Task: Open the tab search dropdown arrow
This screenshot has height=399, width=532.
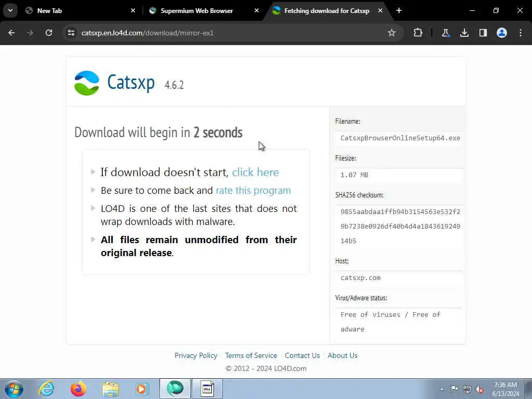Action: coord(10,10)
